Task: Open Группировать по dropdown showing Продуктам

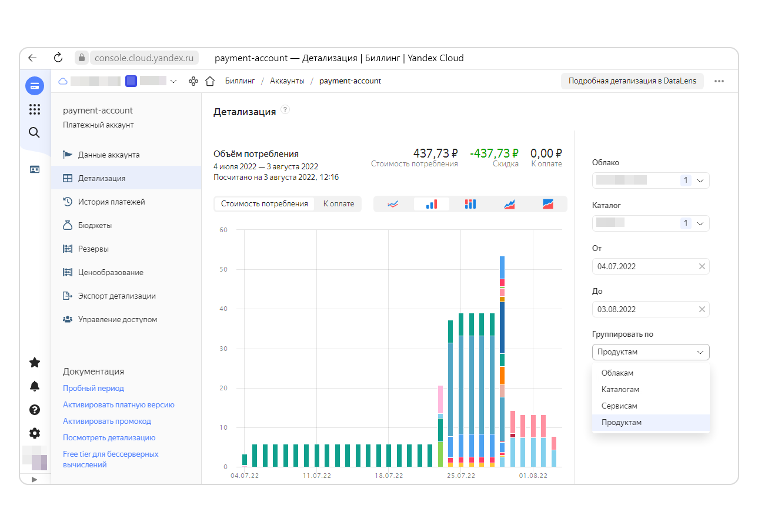Action: coord(651,352)
